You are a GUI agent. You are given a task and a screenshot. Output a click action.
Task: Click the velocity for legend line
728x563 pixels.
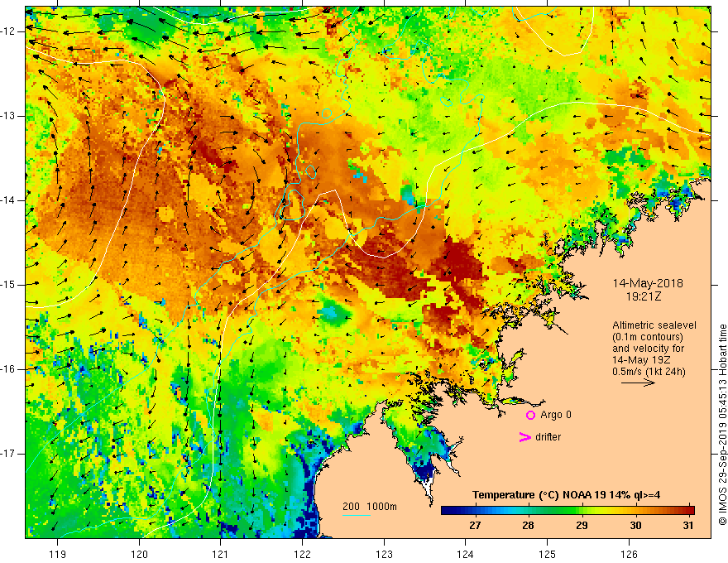[x=649, y=349]
